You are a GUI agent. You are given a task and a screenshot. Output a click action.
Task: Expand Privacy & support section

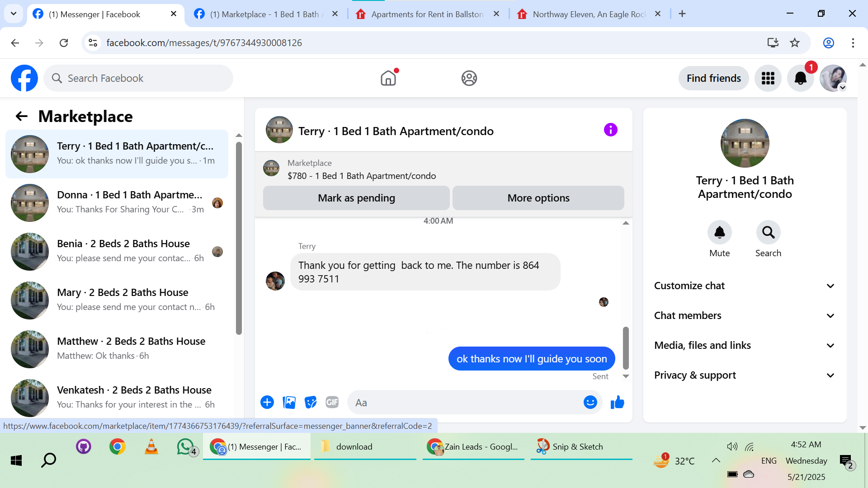tap(745, 375)
